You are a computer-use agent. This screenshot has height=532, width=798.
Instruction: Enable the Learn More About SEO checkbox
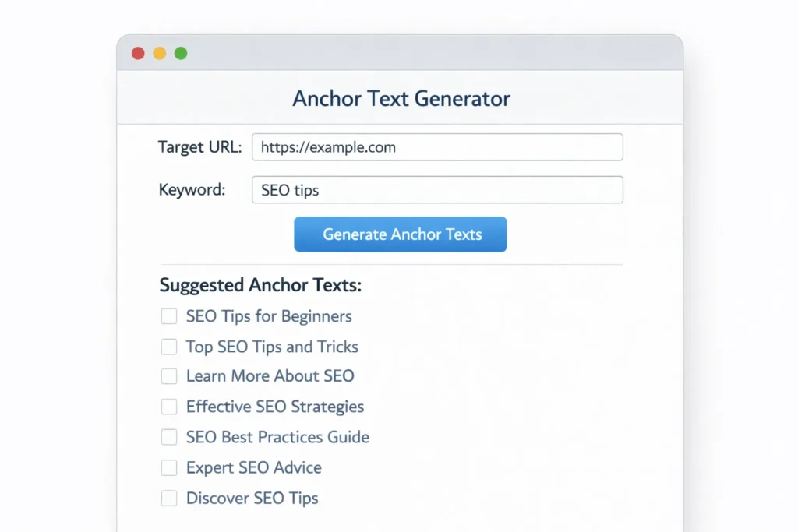click(x=169, y=376)
